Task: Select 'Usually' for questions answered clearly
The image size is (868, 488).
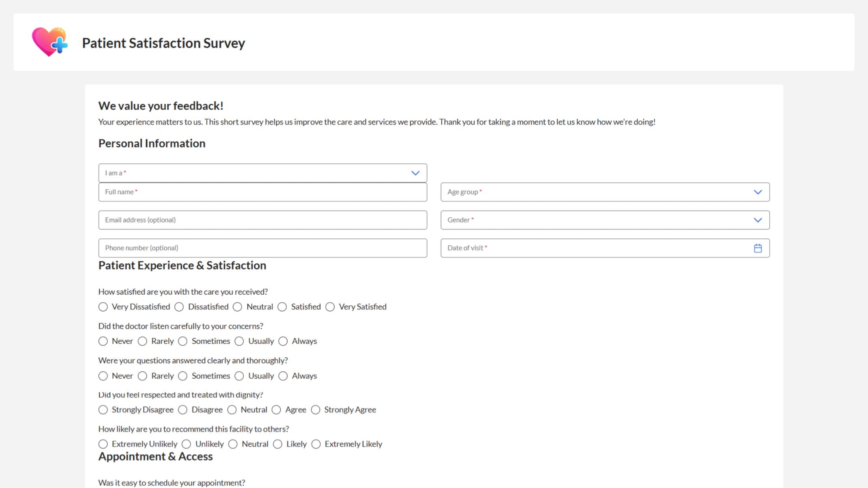Action: click(x=239, y=376)
